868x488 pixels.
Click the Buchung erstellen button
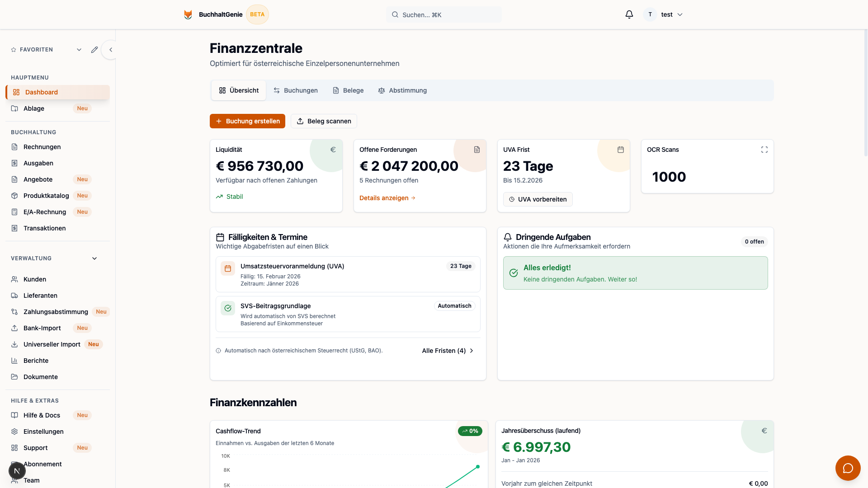pos(247,121)
